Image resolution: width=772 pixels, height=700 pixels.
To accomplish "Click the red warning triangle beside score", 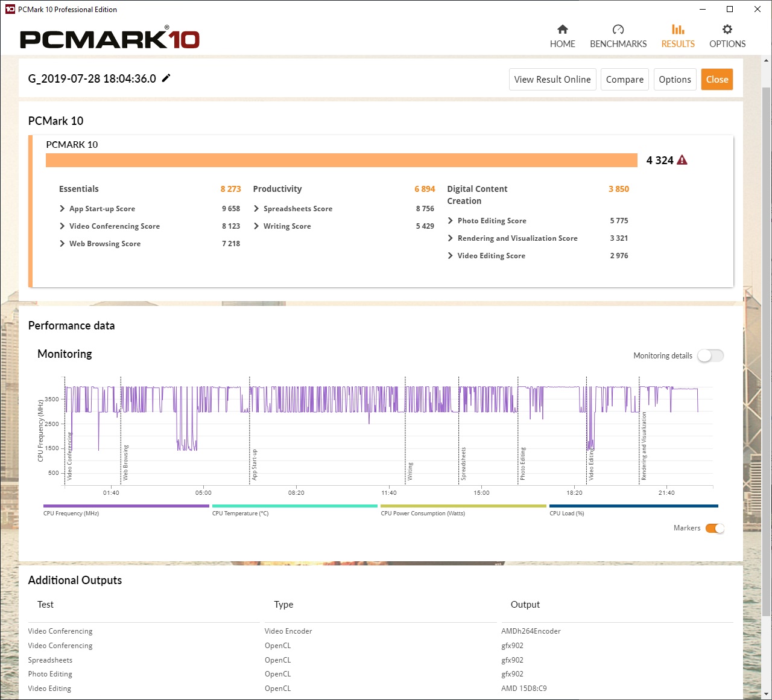I will pos(682,160).
